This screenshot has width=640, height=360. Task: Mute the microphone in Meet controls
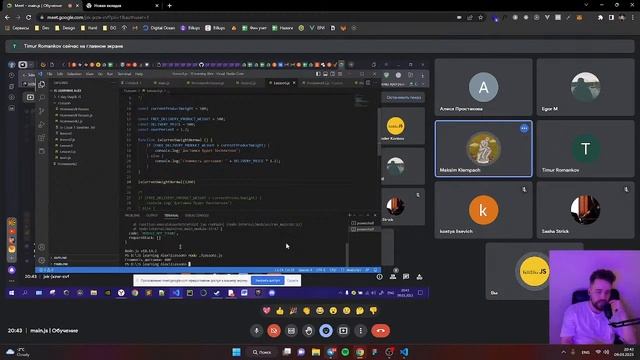[x=257, y=331]
